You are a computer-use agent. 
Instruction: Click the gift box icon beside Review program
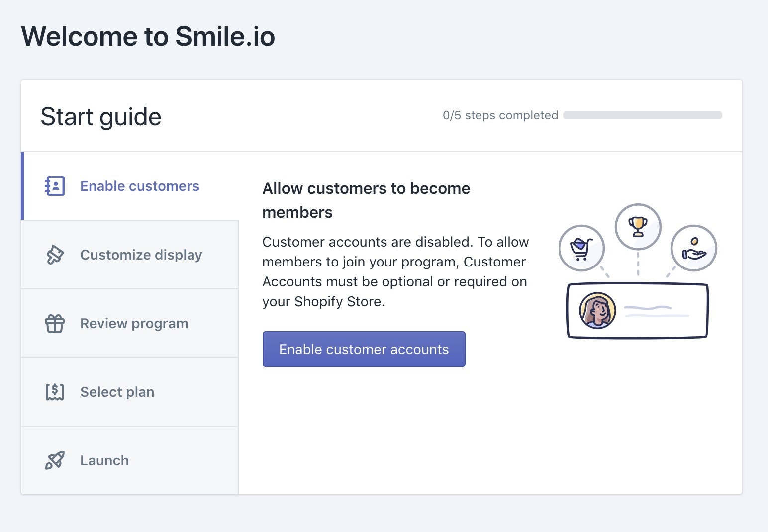tap(55, 324)
